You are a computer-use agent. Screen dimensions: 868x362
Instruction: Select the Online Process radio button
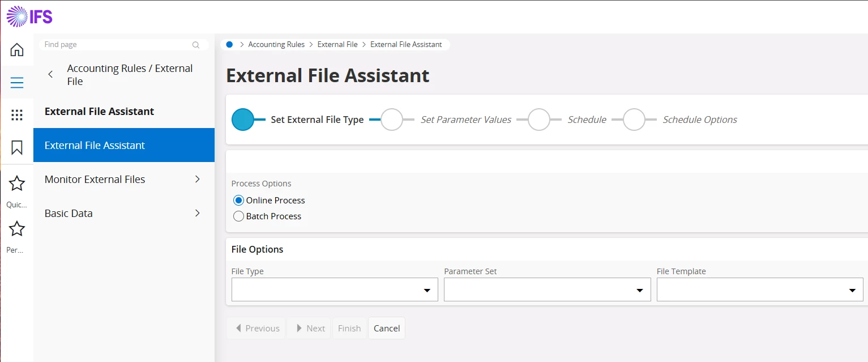(239, 201)
